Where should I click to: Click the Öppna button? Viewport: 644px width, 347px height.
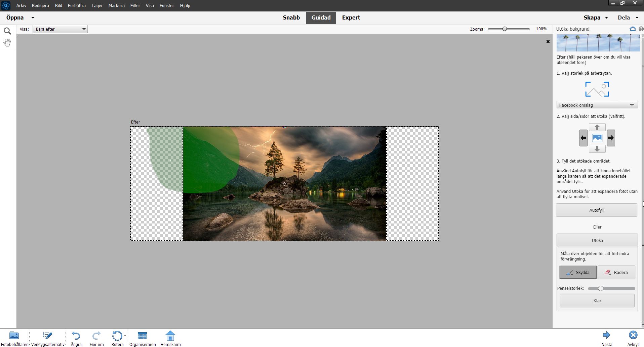(x=15, y=18)
